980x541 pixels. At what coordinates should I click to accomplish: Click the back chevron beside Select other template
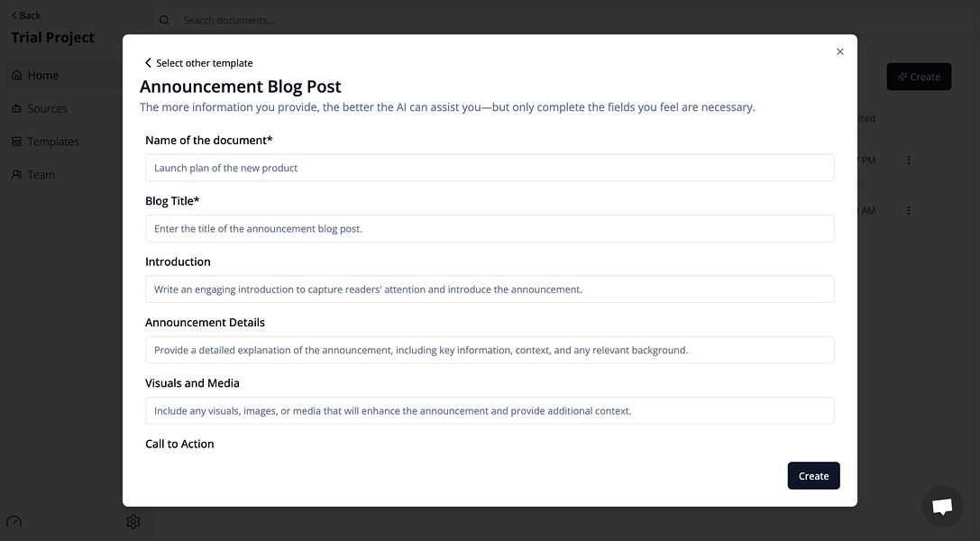click(148, 62)
